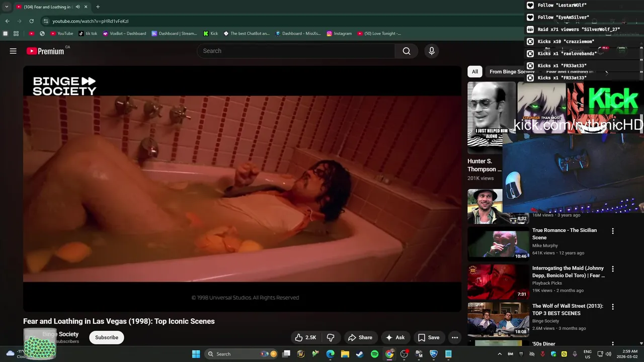Open options menu for Wolf of Wall Street video

tap(613, 307)
